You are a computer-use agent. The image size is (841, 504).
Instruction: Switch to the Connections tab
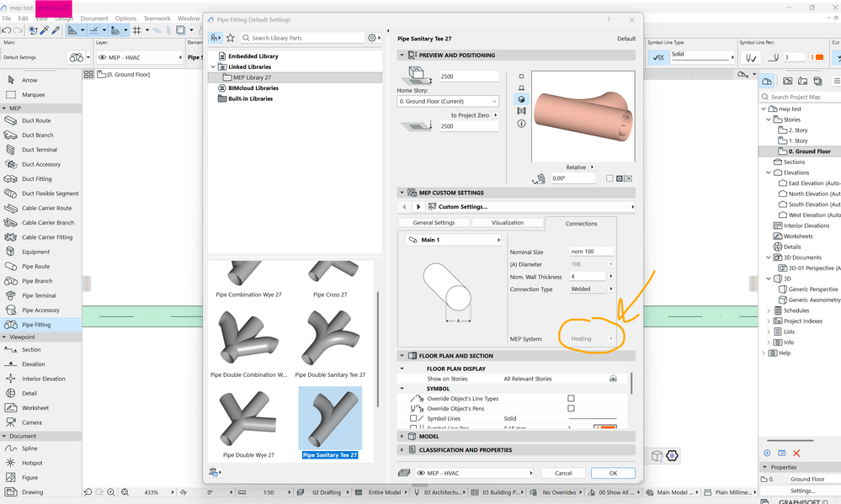(x=581, y=224)
